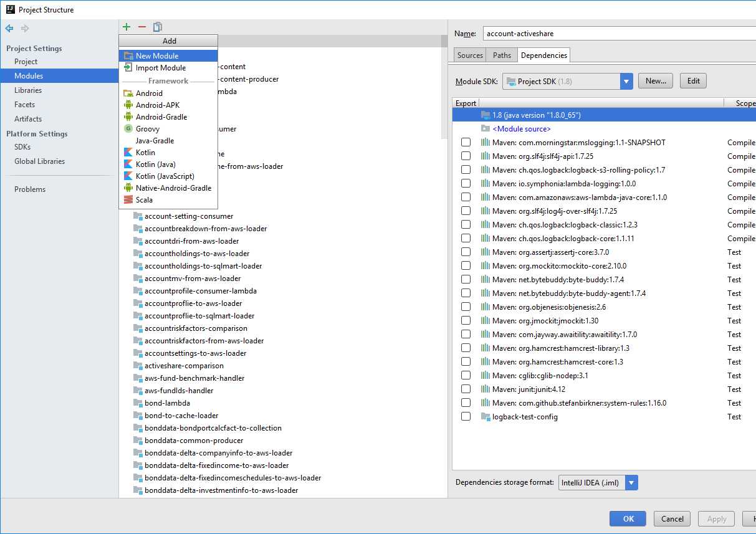
Task: Check export for mslogging:1.1-SNAPSHOT dependency
Action: click(466, 143)
